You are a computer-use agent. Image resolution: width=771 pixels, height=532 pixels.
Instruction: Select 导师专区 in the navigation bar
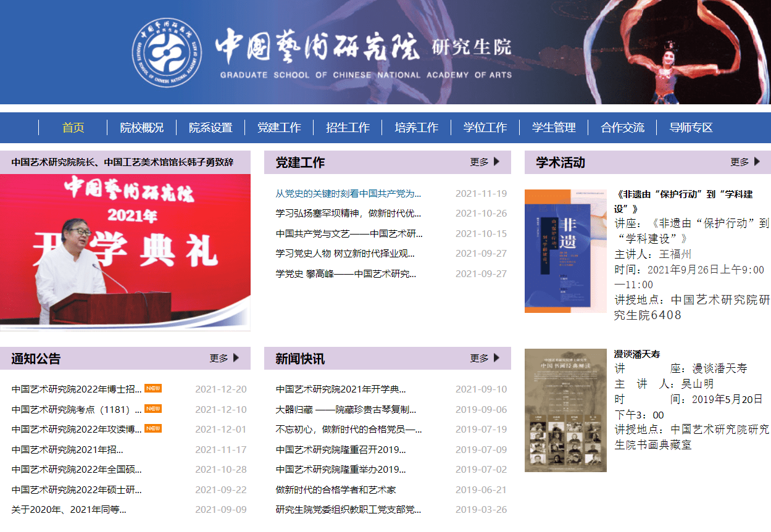tap(691, 128)
